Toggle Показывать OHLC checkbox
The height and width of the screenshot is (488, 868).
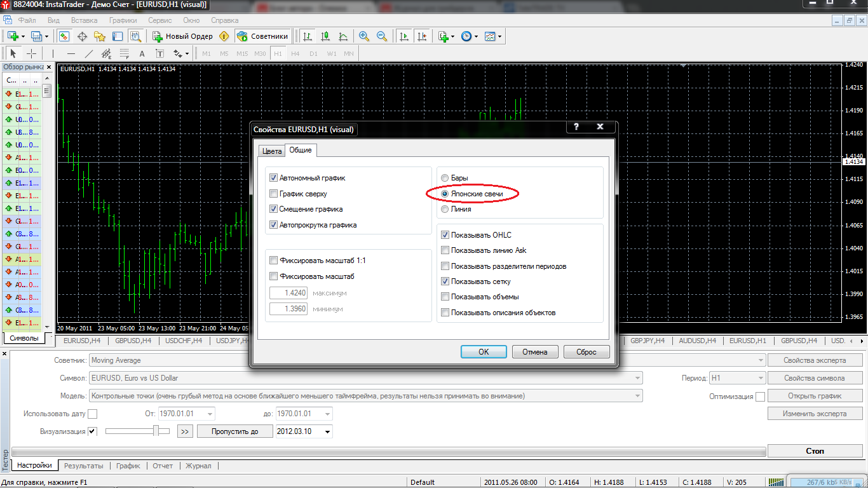tap(445, 235)
